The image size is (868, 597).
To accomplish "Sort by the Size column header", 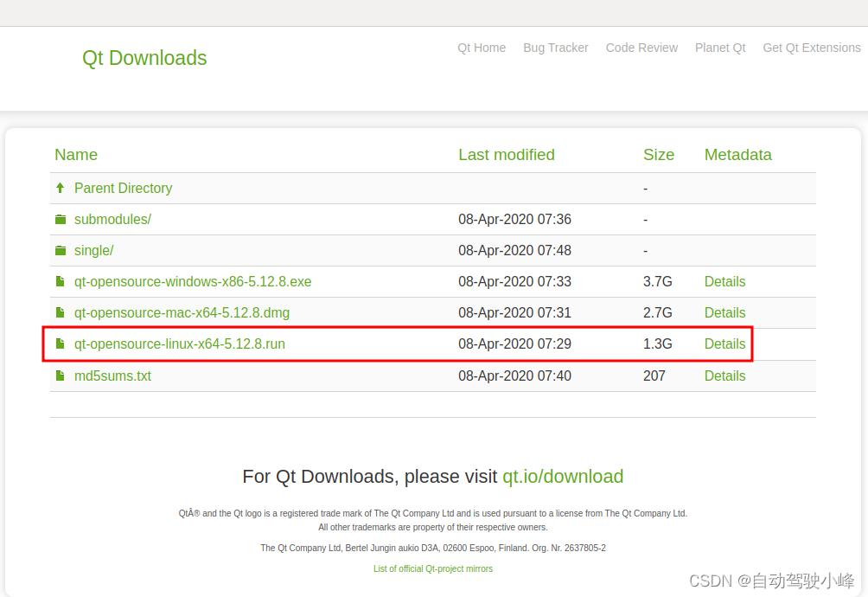I will coord(659,155).
